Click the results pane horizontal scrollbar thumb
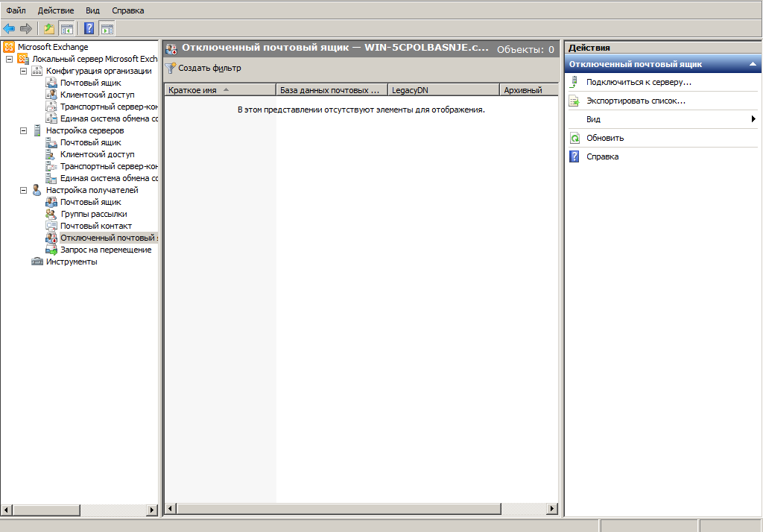Viewport: 763px width, 532px height. point(339,509)
